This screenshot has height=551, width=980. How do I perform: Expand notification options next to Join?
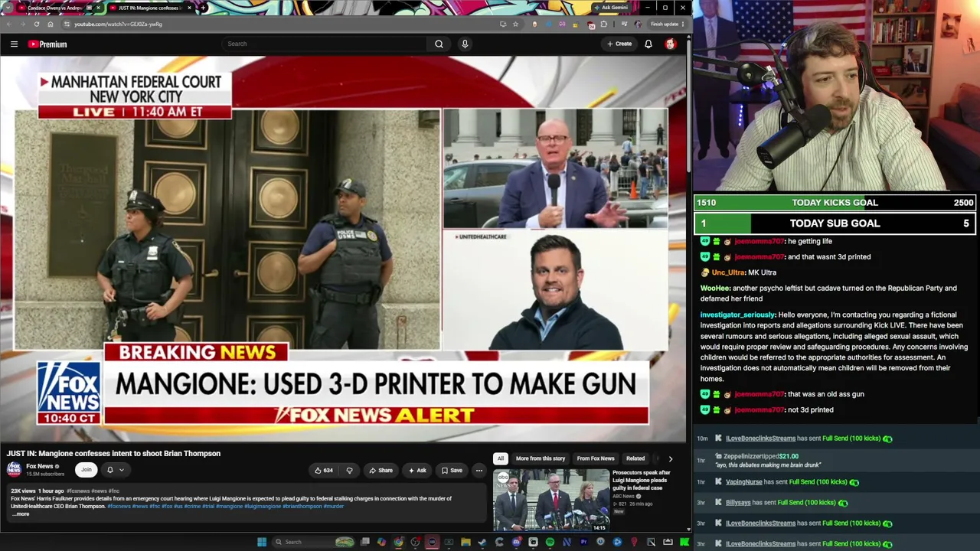pyautogui.click(x=121, y=470)
